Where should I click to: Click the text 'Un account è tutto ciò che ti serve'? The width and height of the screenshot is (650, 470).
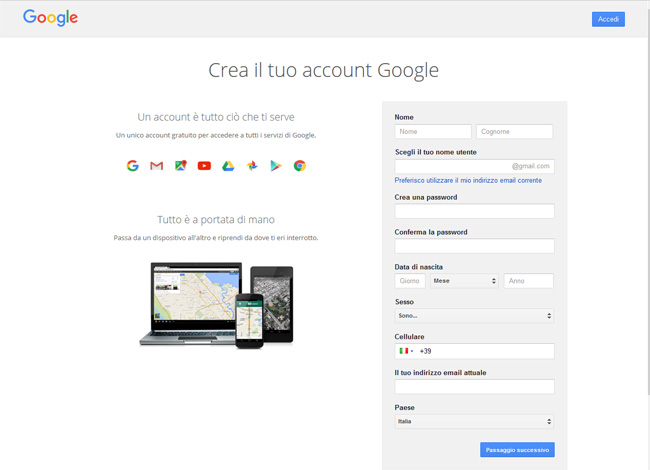tap(216, 117)
